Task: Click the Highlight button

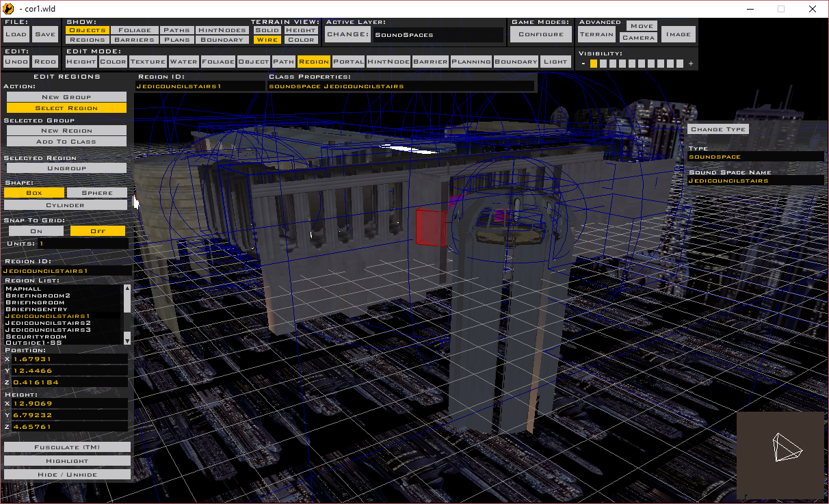Action: [x=67, y=461]
